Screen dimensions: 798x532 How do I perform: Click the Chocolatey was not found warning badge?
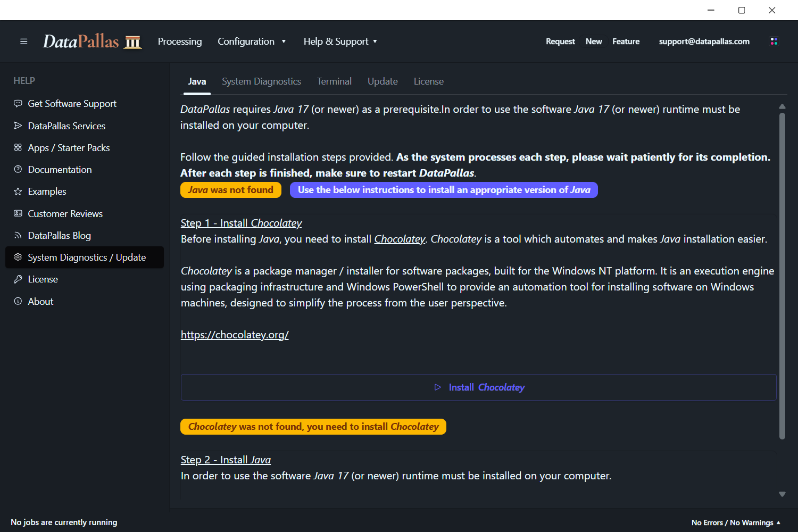click(x=313, y=427)
